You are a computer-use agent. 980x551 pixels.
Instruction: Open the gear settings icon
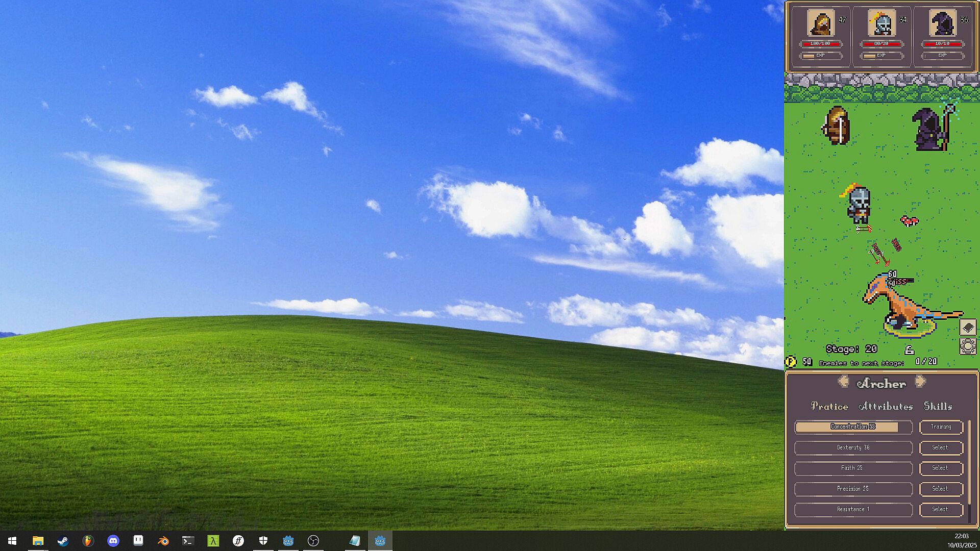click(x=968, y=346)
